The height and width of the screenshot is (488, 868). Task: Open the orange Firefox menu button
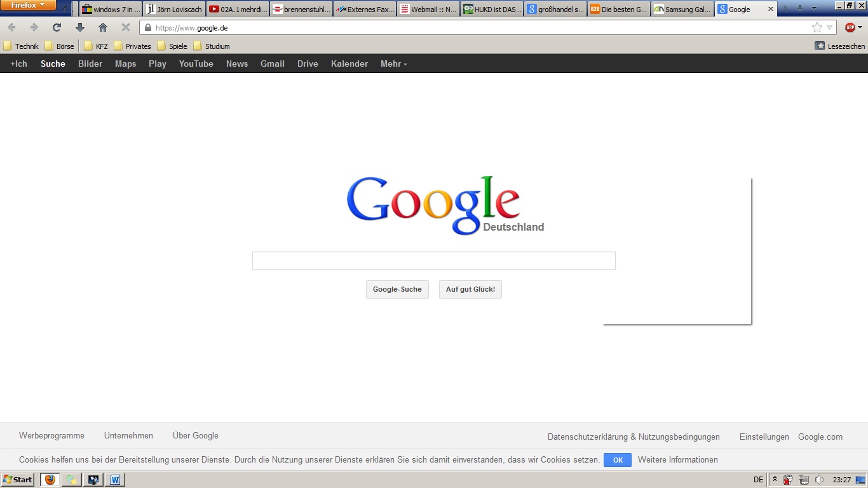tap(28, 5)
